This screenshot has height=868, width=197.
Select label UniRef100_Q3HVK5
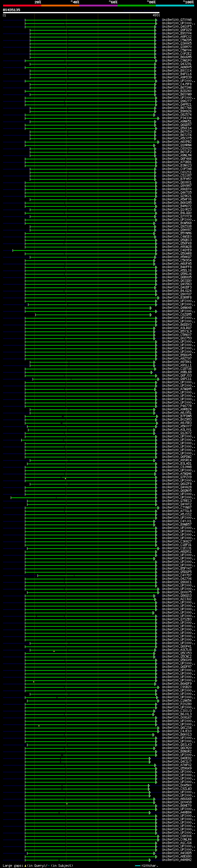177,43
